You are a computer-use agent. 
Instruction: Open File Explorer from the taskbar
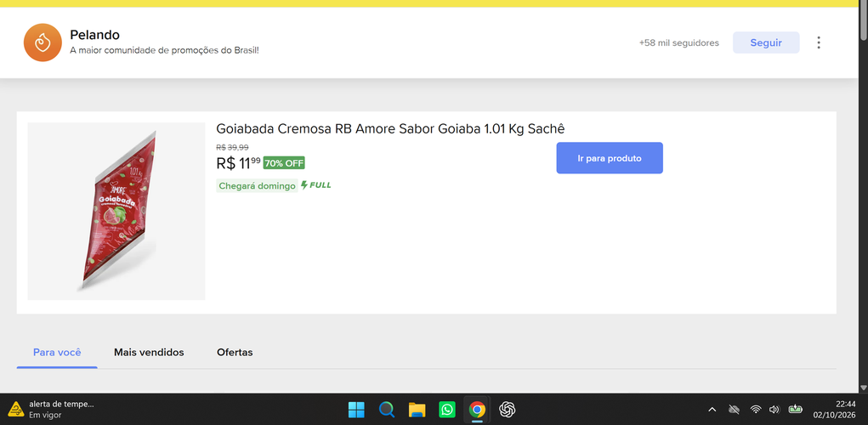click(x=417, y=410)
